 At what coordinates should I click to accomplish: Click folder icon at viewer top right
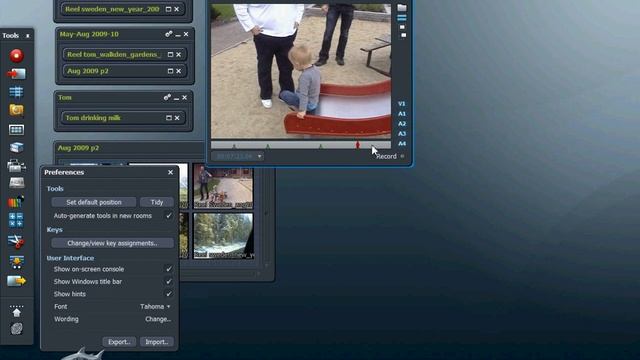[402, 7]
